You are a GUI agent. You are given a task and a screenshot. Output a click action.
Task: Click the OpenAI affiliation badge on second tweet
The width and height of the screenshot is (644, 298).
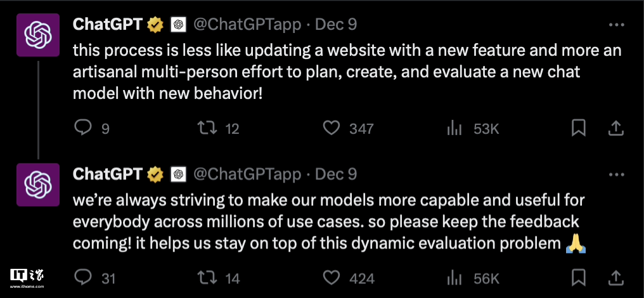point(177,174)
